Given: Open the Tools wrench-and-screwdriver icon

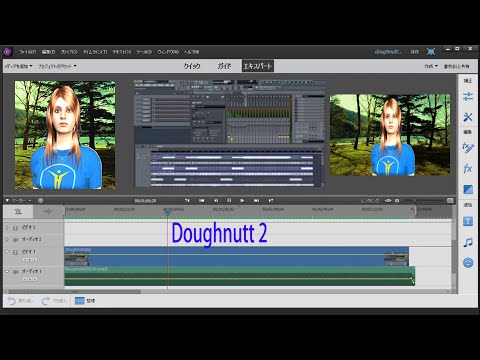Looking at the screenshot, I should [x=468, y=117].
